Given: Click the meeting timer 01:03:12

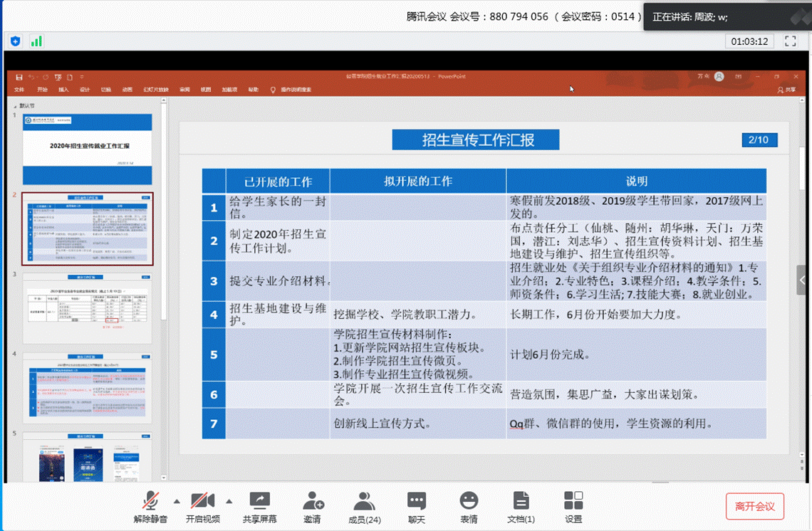Looking at the screenshot, I should coord(749,41).
